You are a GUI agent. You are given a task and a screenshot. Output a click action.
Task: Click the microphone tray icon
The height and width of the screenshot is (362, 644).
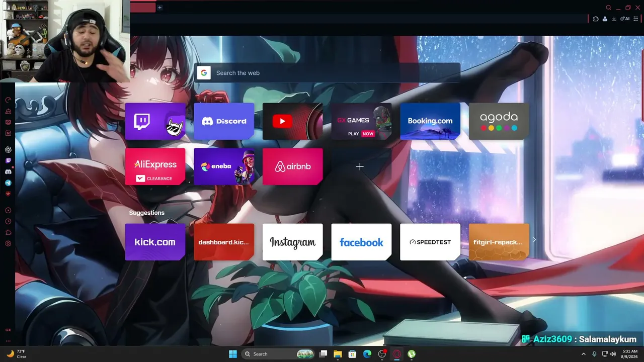(594, 354)
